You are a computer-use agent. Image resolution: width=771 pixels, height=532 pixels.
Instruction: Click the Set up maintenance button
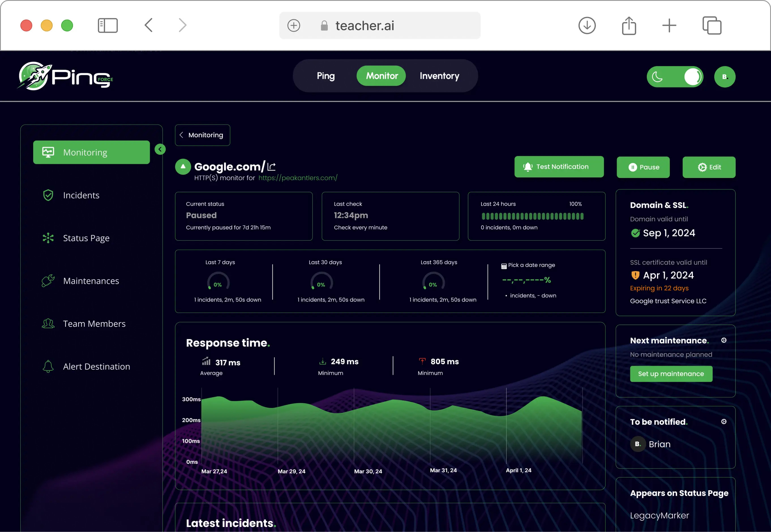pos(671,374)
